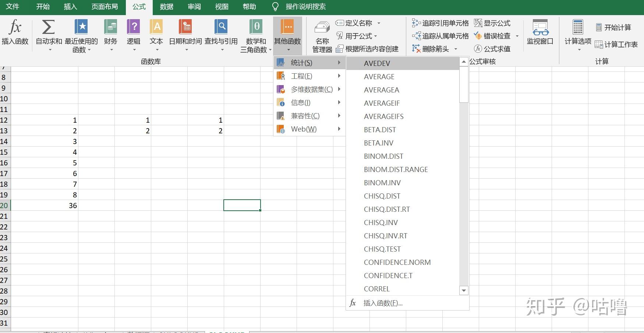Click the Define Name (定义名称) button
This screenshot has width=644, height=333.
pos(354,23)
